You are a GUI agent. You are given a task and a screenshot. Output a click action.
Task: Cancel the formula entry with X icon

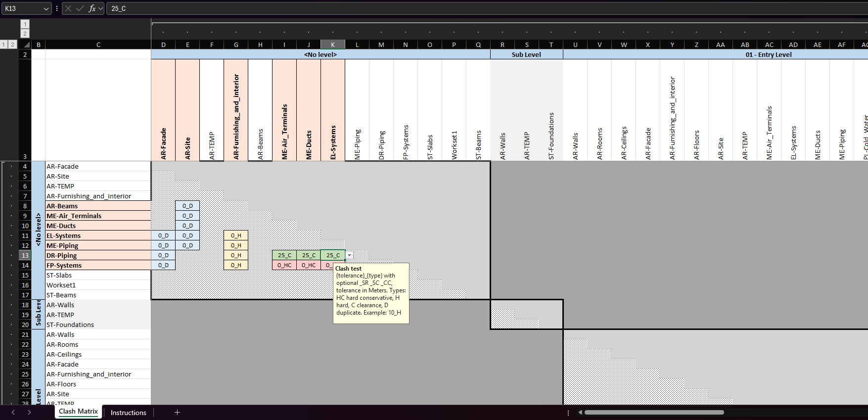pyautogui.click(x=68, y=8)
